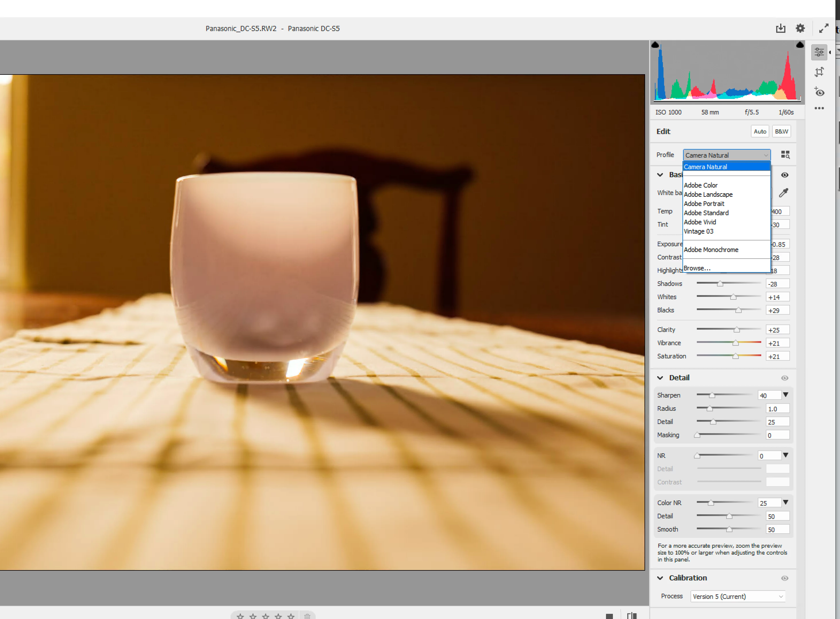Select the Red Eye removal tool

[x=819, y=92]
